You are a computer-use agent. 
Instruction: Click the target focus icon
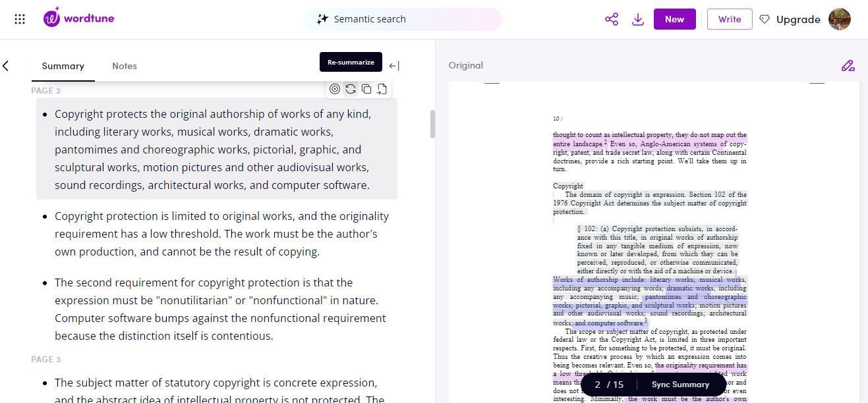(x=335, y=89)
